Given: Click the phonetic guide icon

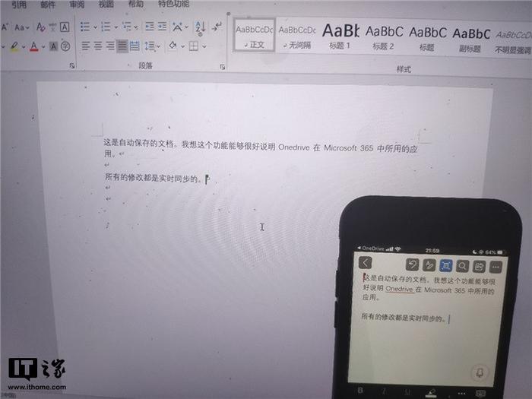Looking at the screenshot, I should coord(52,27).
